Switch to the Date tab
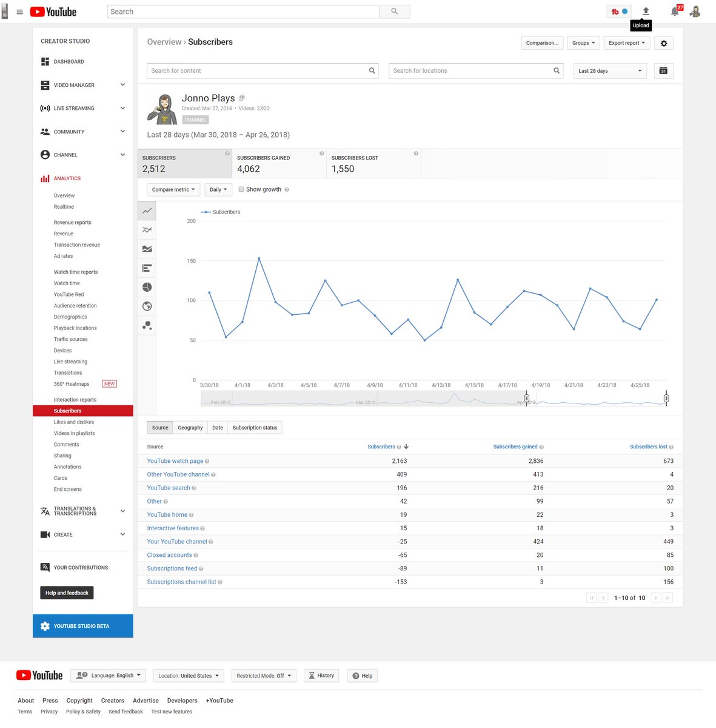Screen dimensions: 716x728 (x=218, y=428)
